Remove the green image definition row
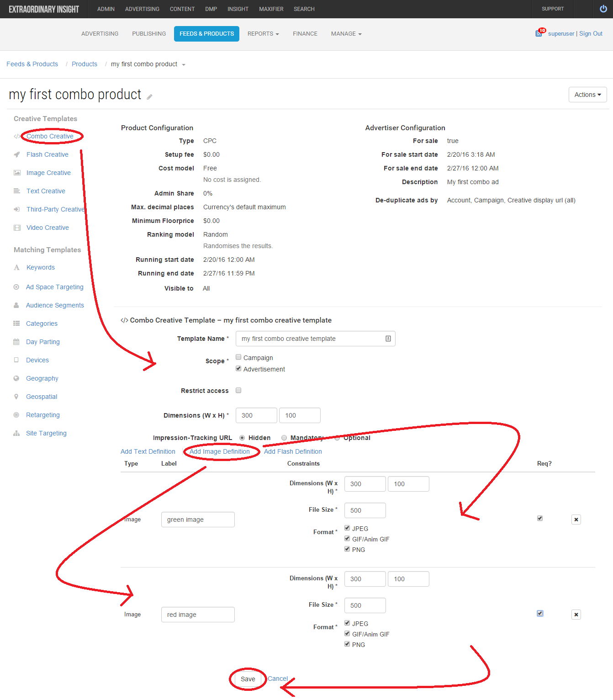 (x=576, y=520)
